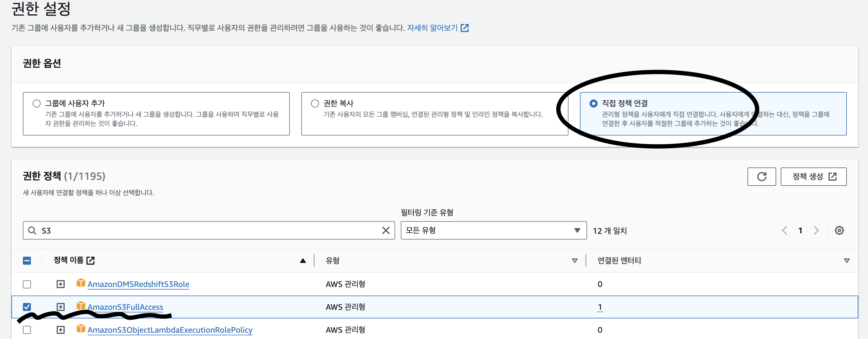Image resolution: width=868 pixels, height=339 pixels.
Task: Click the 연결된 엔터티 column sort arrow
Action: (x=847, y=261)
